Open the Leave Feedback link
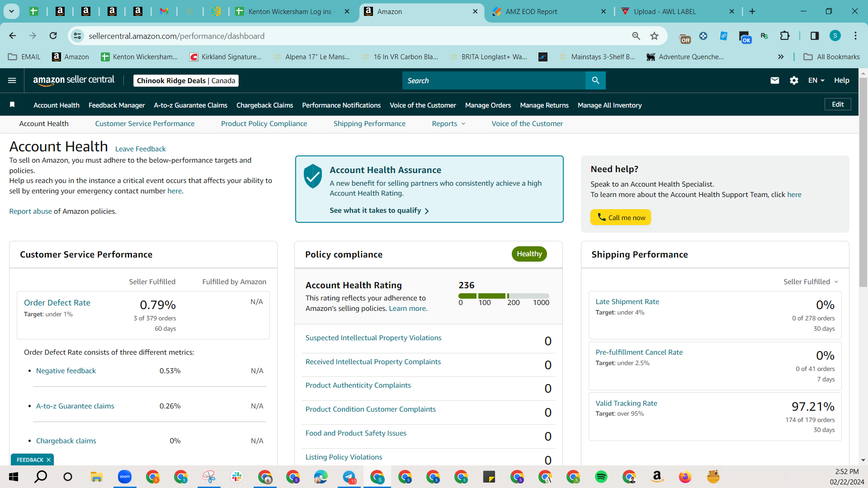This screenshot has width=868, height=488. [141, 149]
